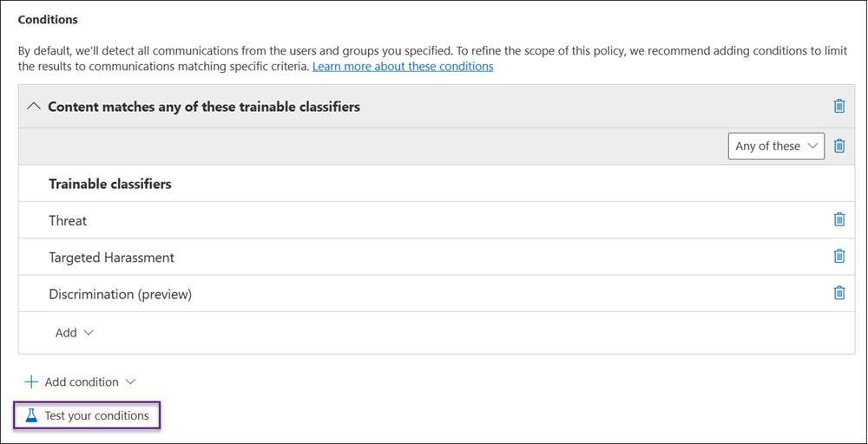Click the plus icon next to Add condition

(31, 382)
